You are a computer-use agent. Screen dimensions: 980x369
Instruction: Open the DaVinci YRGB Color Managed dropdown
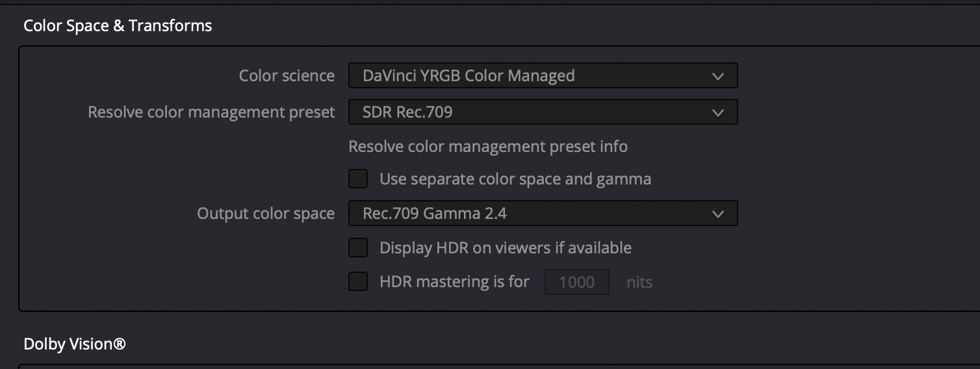(x=543, y=75)
